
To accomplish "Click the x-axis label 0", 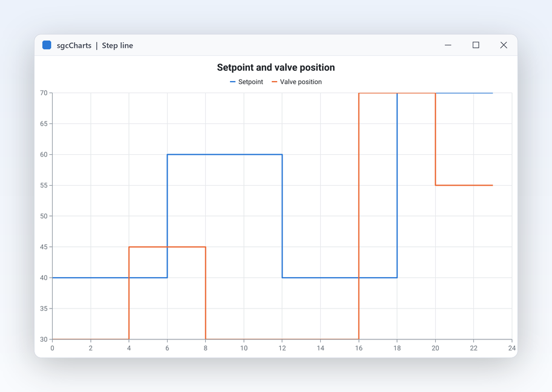I will [53, 348].
